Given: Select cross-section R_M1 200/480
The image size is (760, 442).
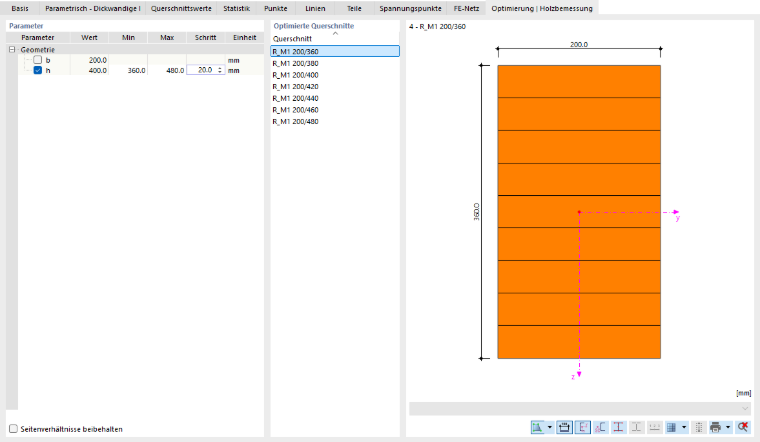Looking at the screenshot, I should coord(335,122).
